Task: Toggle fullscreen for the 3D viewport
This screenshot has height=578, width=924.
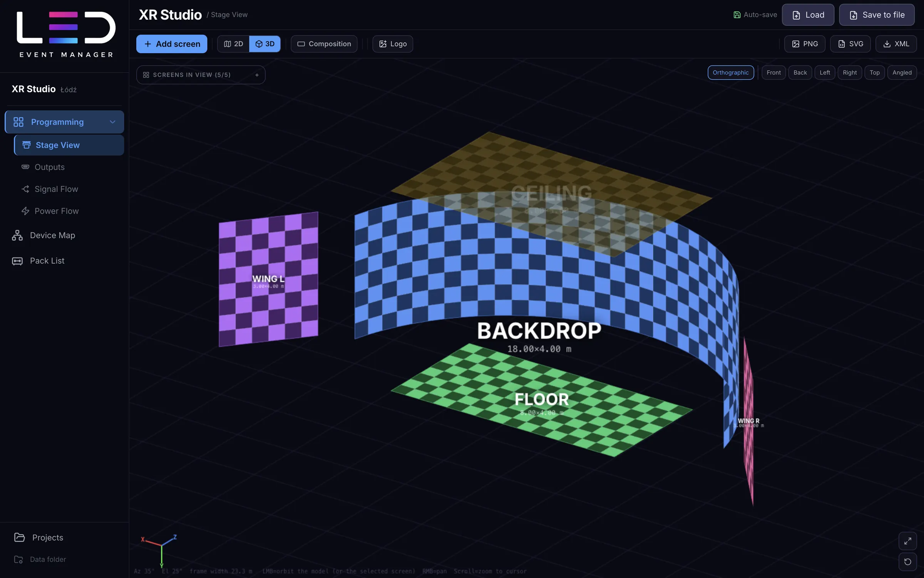Action: click(907, 541)
